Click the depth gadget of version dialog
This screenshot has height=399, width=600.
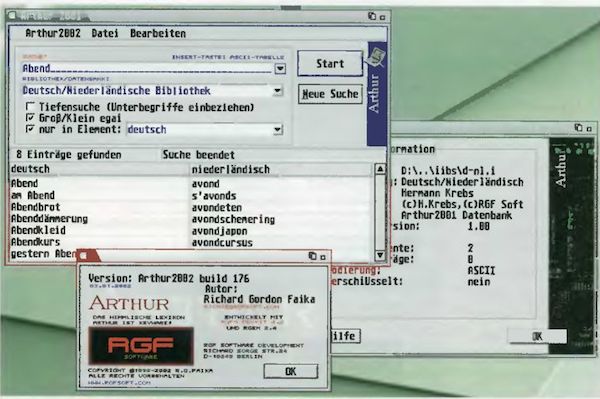(312, 256)
